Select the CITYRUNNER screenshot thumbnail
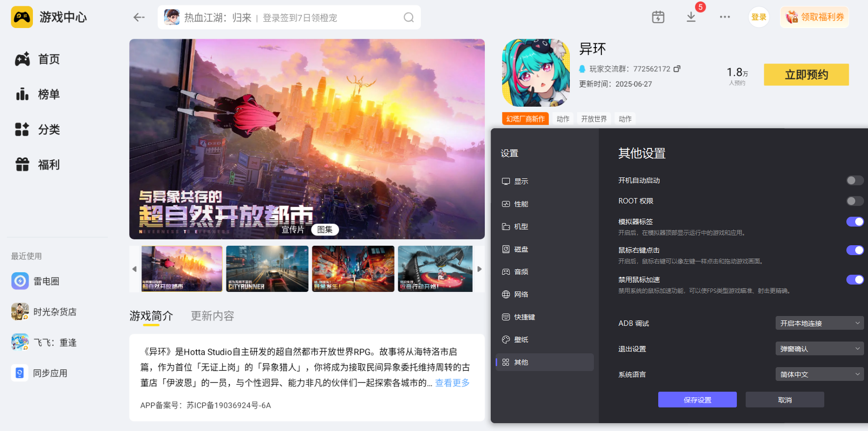The image size is (868, 431). click(267, 269)
